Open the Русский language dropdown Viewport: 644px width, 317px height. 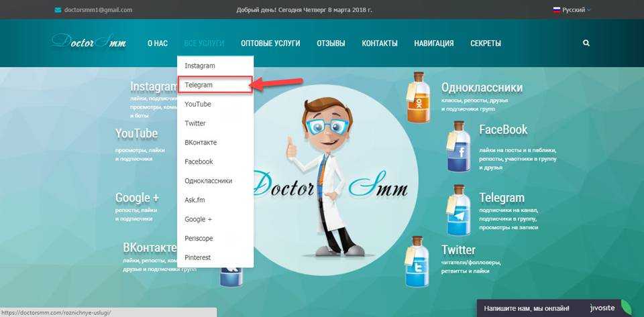coord(572,10)
